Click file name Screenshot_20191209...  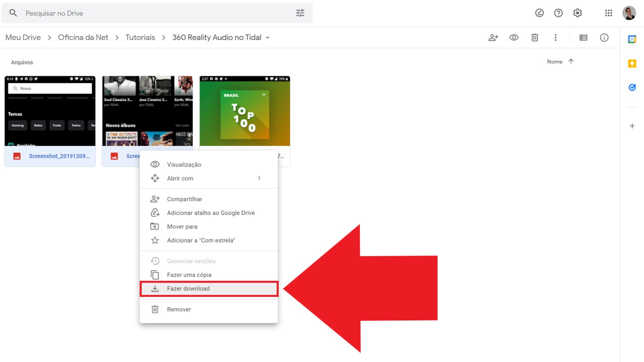pos(59,156)
